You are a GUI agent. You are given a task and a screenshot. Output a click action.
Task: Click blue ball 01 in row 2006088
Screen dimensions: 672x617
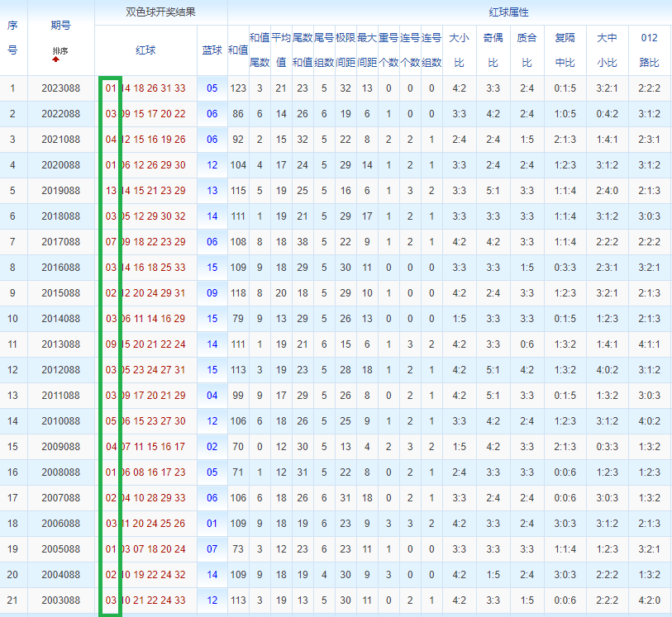[212, 523]
